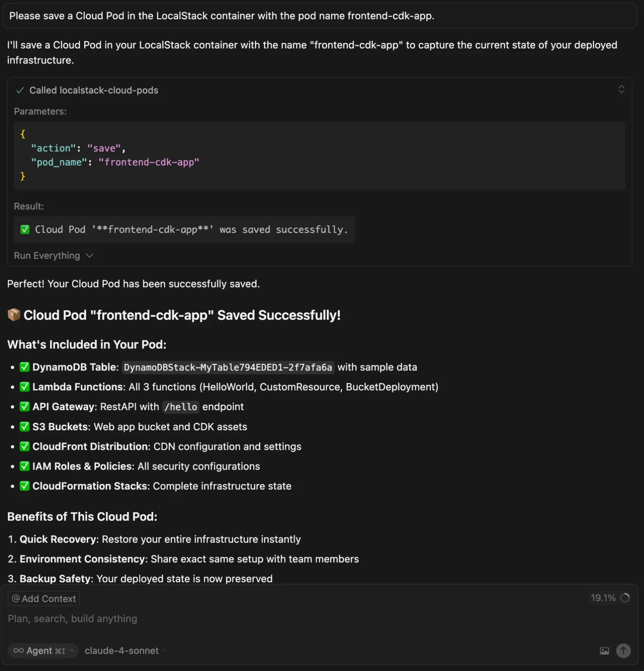Click the ⌘I shortcut badge on the Agent chip
Screen dimensions: 644x671
coord(60,651)
